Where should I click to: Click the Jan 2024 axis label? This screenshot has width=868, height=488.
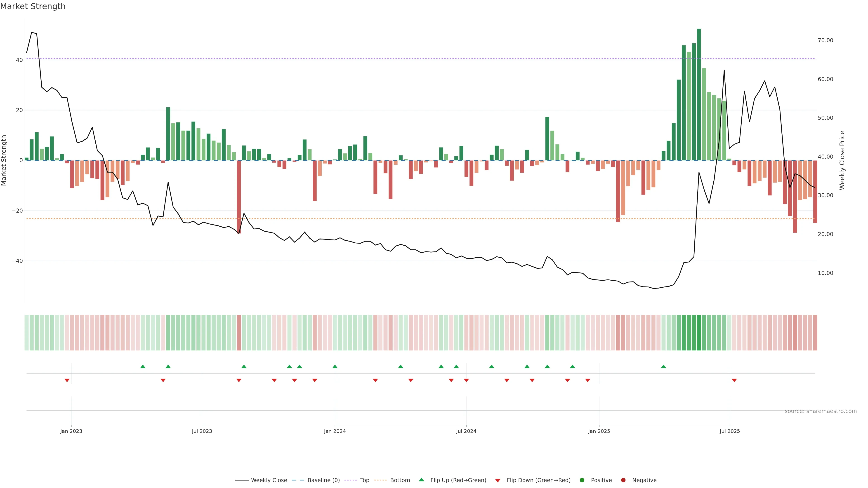[x=335, y=431]
